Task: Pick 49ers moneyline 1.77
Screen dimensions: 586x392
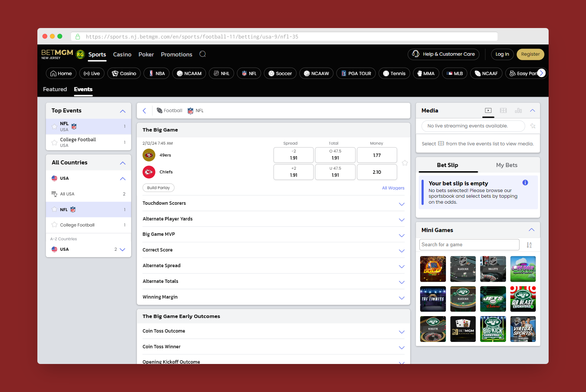Action: (x=377, y=155)
